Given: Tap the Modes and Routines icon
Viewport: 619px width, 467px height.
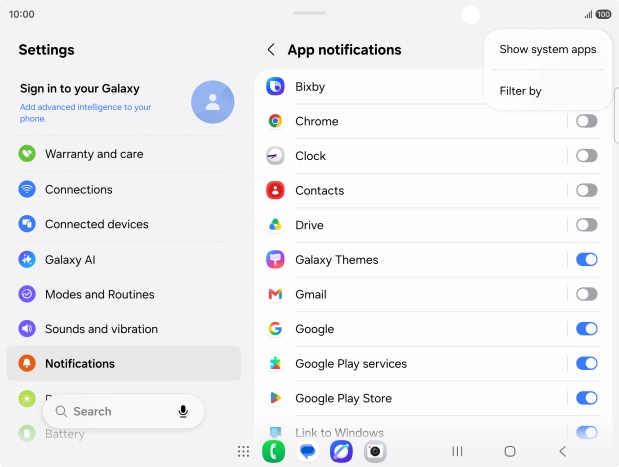Looking at the screenshot, I should tap(27, 294).
